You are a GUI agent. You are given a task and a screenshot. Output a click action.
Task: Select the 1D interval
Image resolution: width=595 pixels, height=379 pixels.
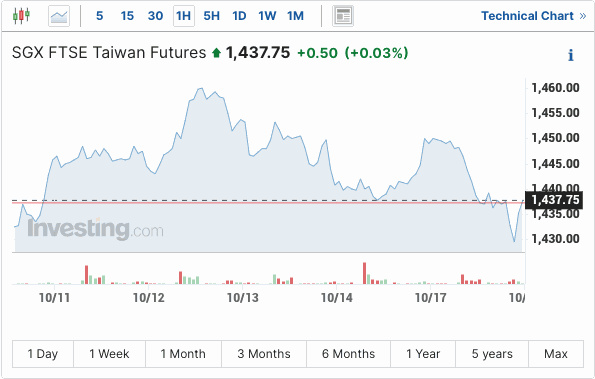click(x=239, y=16)
